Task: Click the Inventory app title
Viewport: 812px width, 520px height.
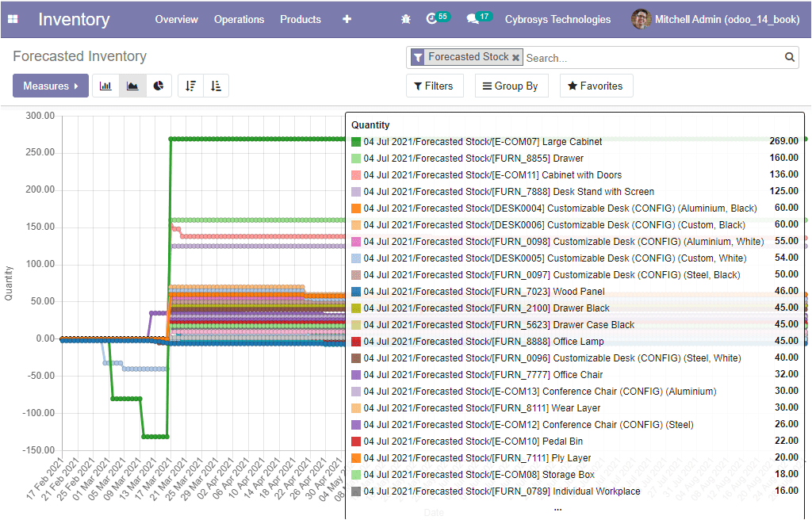Action: tap(74, 19)
